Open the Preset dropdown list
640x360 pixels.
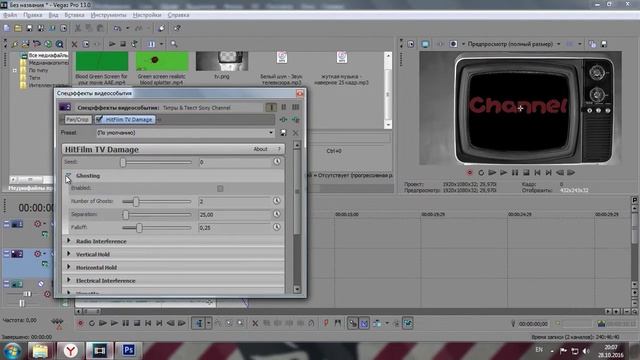[271, 133]
